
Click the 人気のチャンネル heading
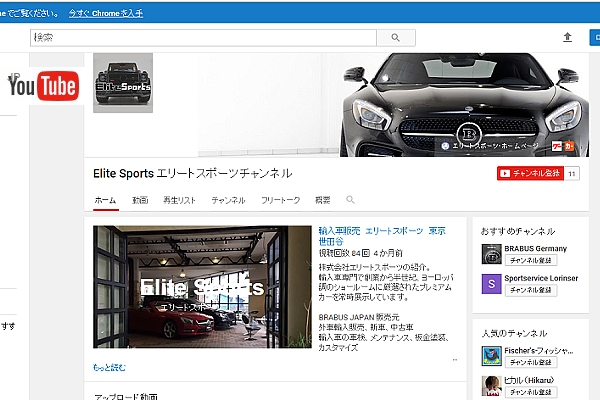(514, 333)
